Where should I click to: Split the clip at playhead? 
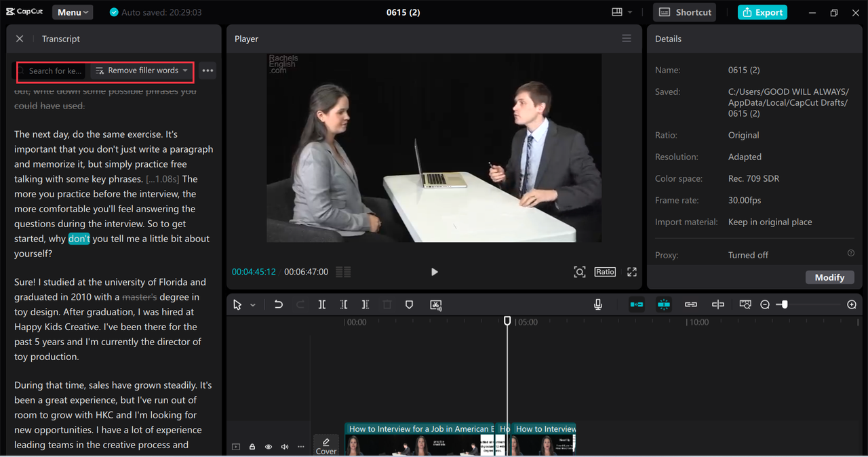click(322, 305)
